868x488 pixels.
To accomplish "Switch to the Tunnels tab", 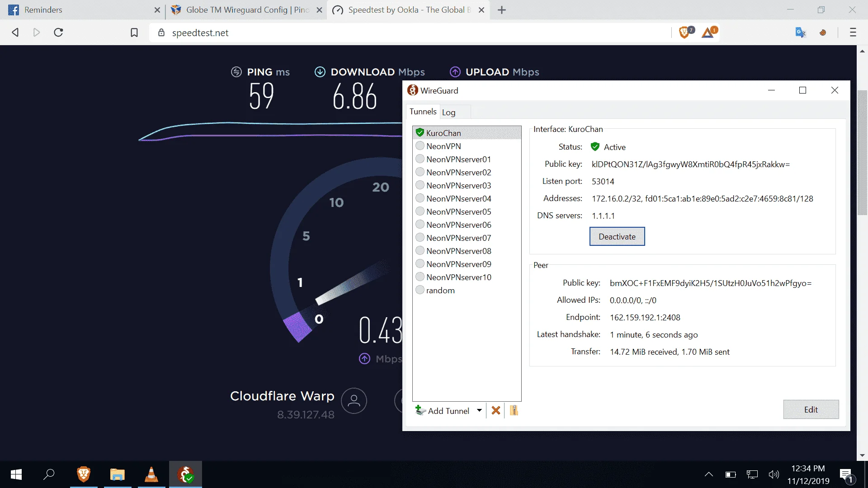I will click(423, 112).
